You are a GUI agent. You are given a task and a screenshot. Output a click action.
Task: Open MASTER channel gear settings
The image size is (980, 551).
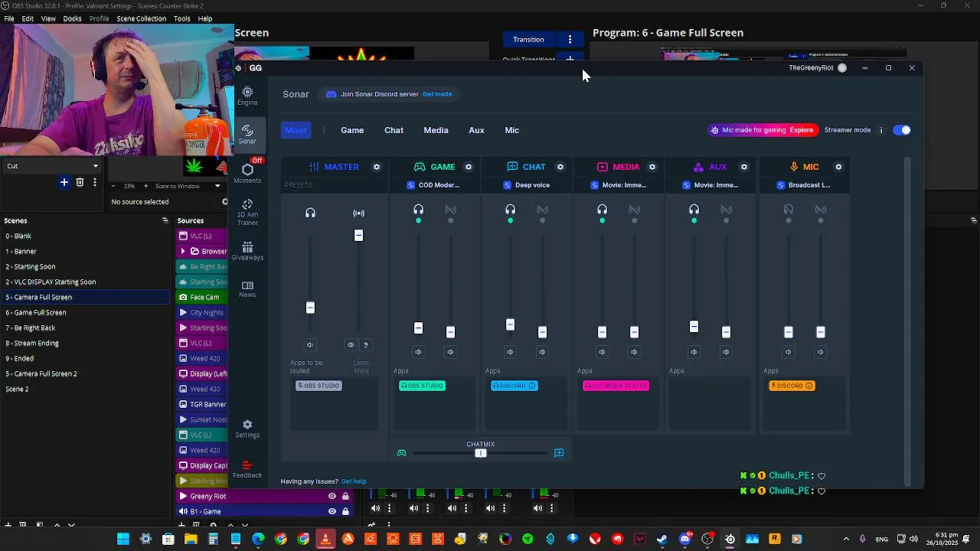[x=377, y=167]
